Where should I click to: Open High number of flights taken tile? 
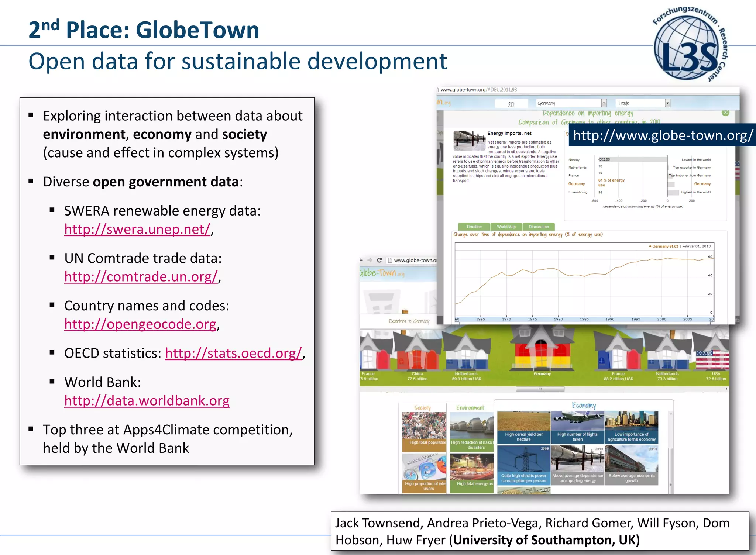pos(577,427)
